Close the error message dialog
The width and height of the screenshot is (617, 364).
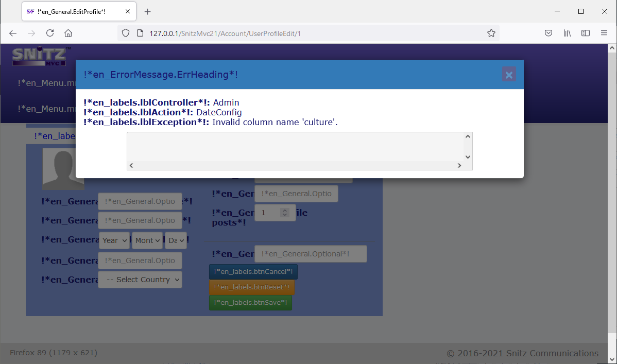pos(509,75)
